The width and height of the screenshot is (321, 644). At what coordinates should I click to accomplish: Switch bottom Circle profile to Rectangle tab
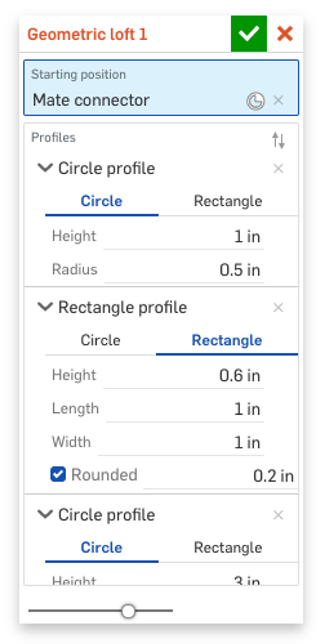click(228, 548)
